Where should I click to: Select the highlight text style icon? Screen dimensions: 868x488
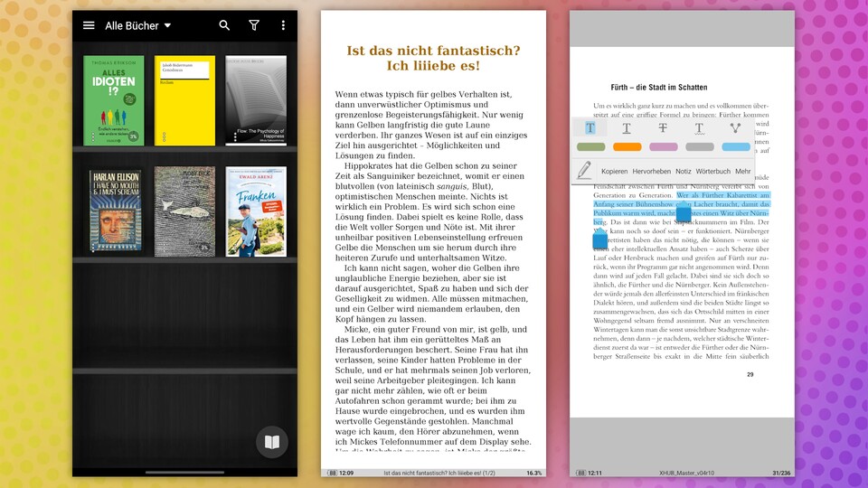coord(590,128)
